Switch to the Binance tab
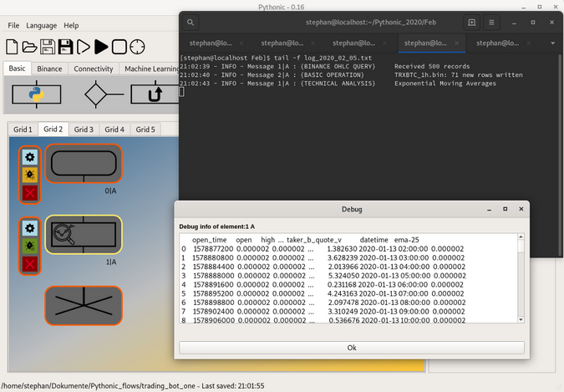 tap(49, 69)
